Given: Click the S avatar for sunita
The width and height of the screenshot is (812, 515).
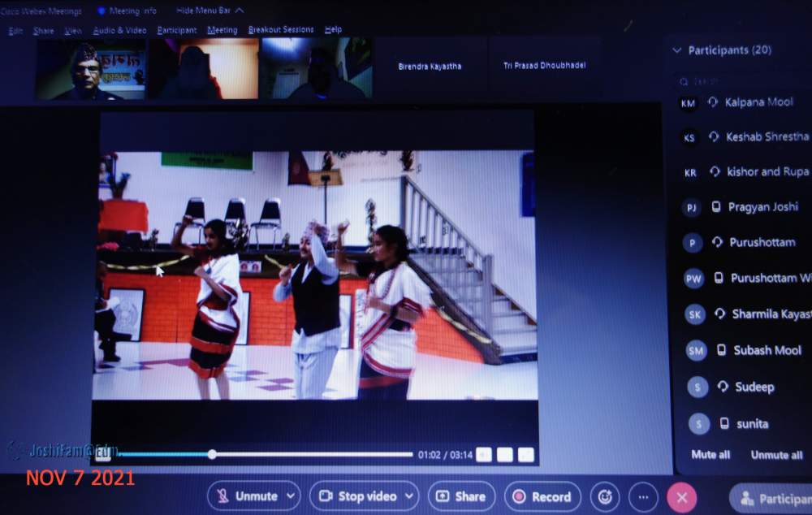Looking at the screenshot, I should click(698, 424).
